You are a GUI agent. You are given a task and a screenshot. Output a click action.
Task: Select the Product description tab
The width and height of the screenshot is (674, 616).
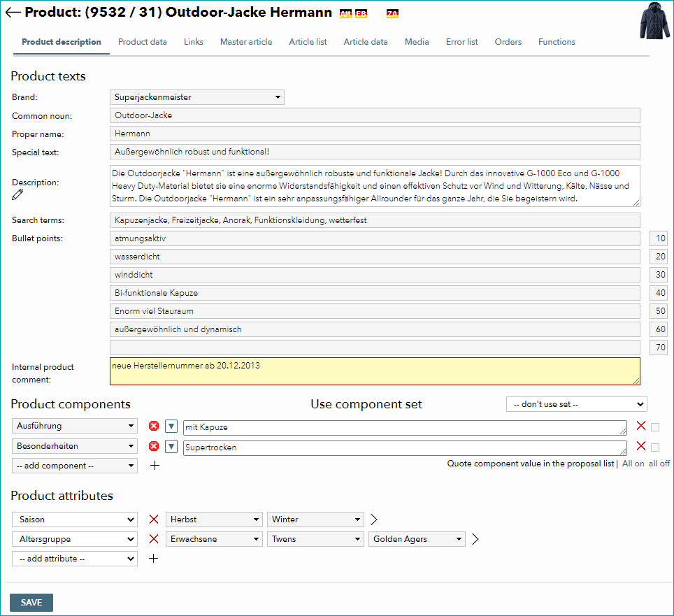point(62,42)
